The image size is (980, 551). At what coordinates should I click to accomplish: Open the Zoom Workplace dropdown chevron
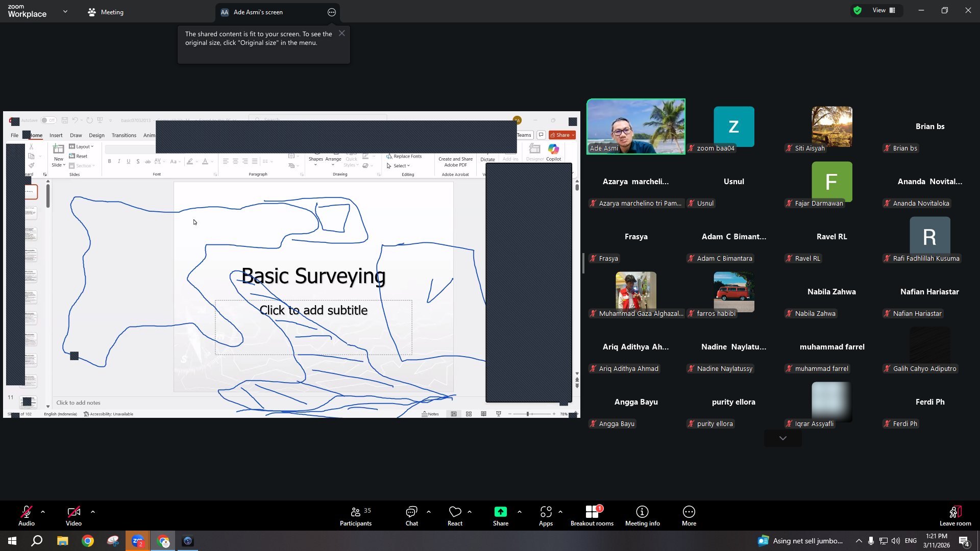(x=65, y=11)
